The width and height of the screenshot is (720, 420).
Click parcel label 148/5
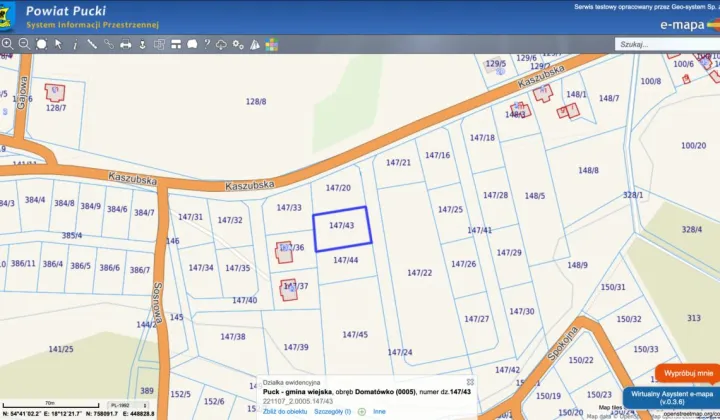click(x=534, y=196)
